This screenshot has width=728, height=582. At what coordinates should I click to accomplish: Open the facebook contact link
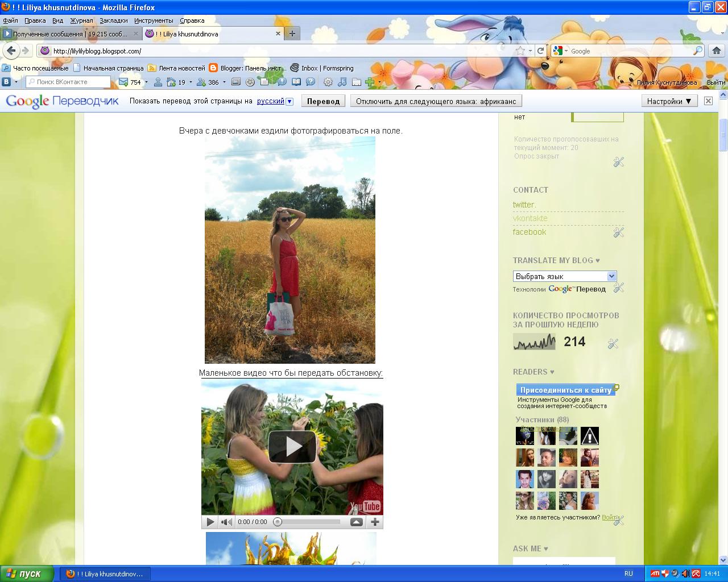tap(530, 232)
